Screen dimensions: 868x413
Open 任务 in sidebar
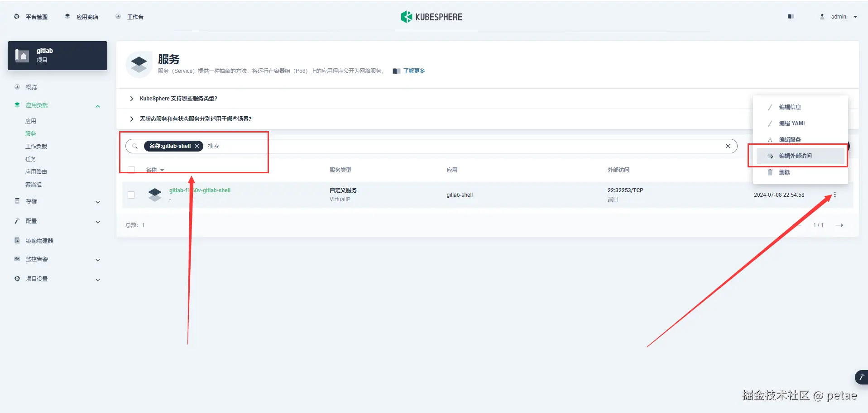31,159
